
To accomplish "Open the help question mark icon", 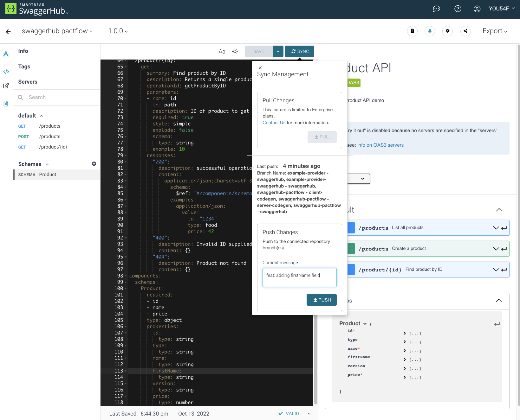I will click(x=458, y=9).
